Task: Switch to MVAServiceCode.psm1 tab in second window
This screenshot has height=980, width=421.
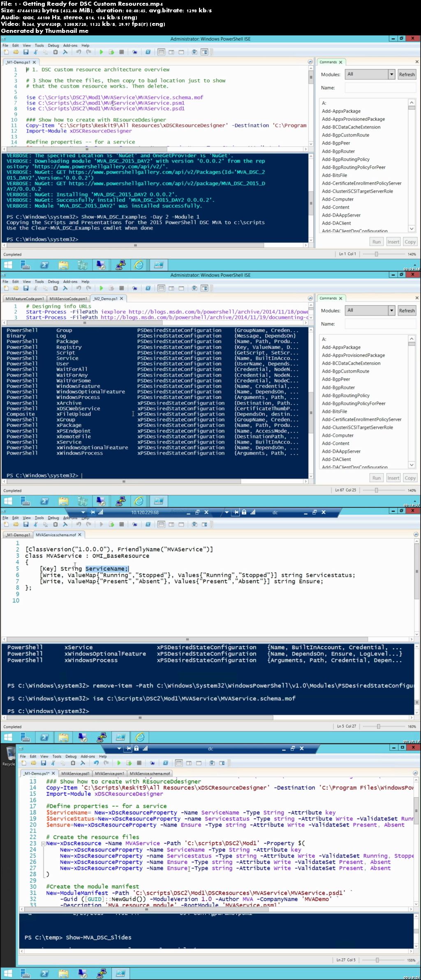Action: click(68, 299)
